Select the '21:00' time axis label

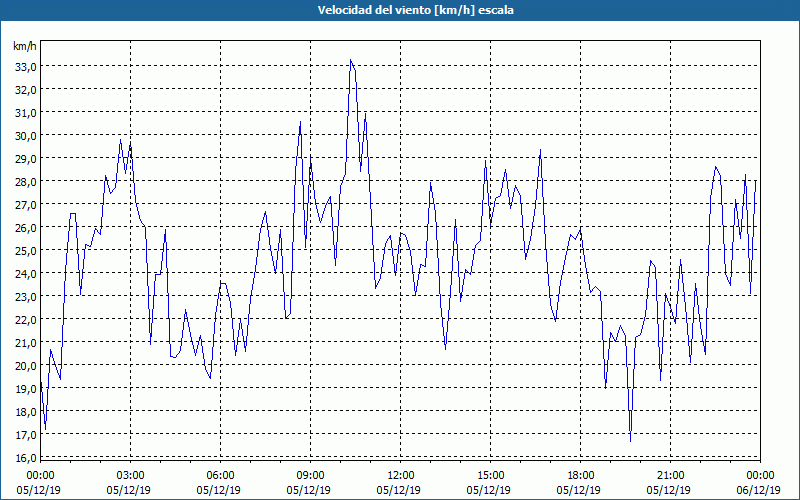tap(670, 475)
